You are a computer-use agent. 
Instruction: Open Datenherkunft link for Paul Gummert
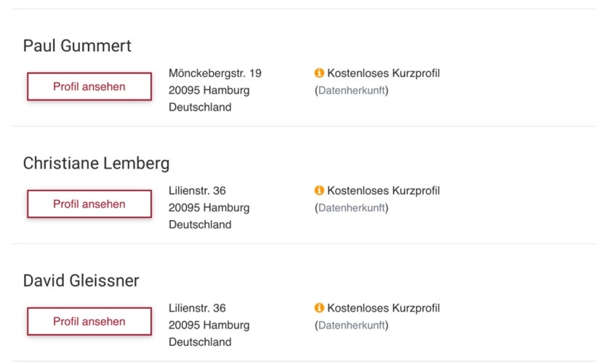click(x=351, y=90)
